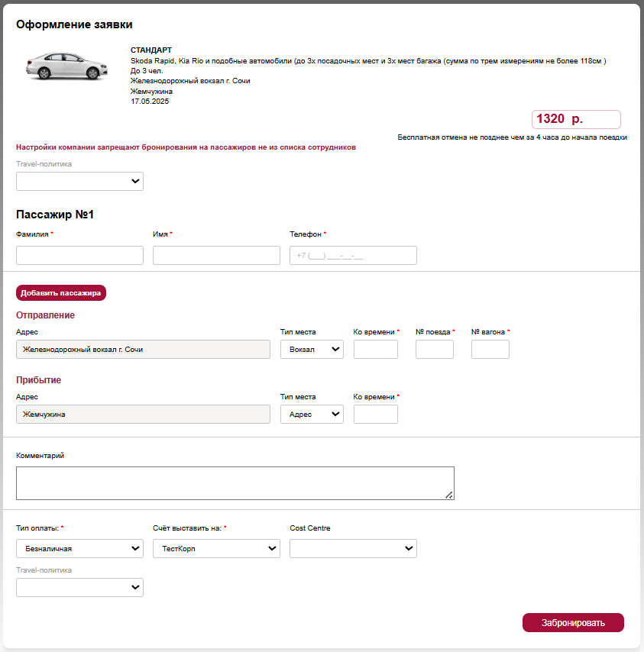
Task: Click the white sedan car thumbnail
Action: [x=67, y=66]
